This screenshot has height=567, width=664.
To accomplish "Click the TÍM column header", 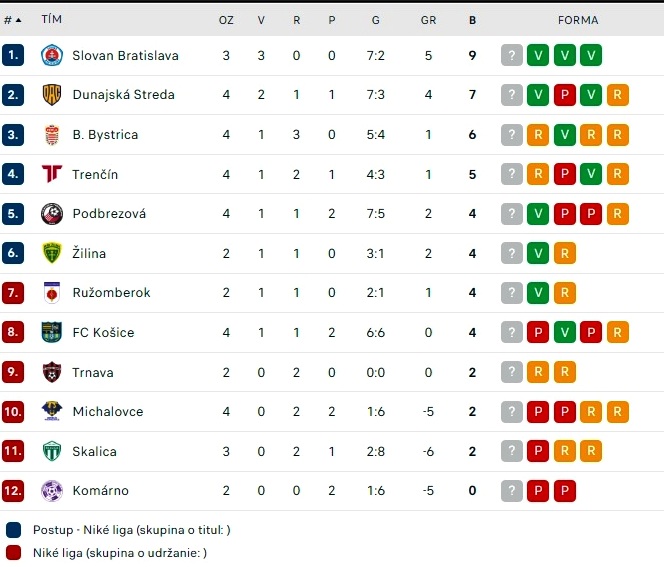I will [52, 19].
